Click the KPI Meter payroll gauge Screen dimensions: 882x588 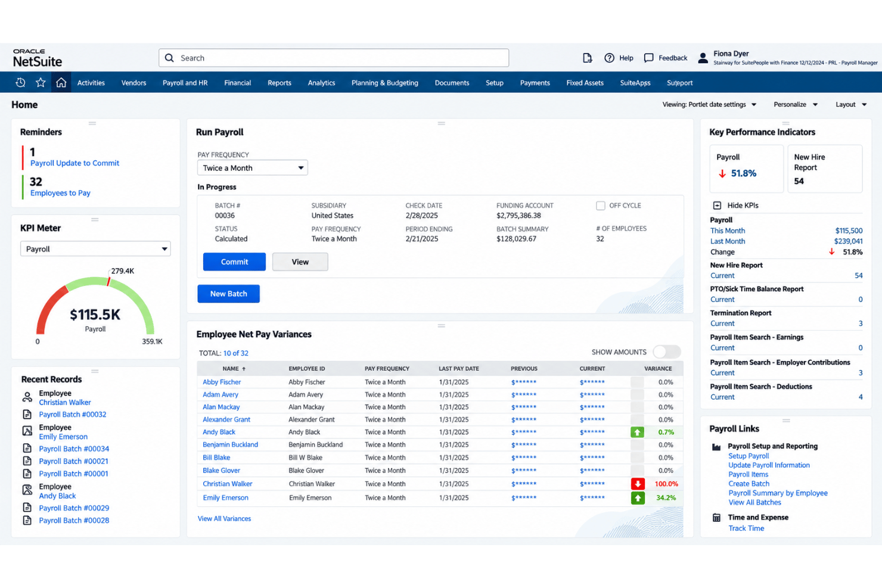click(x=95, y=307)
